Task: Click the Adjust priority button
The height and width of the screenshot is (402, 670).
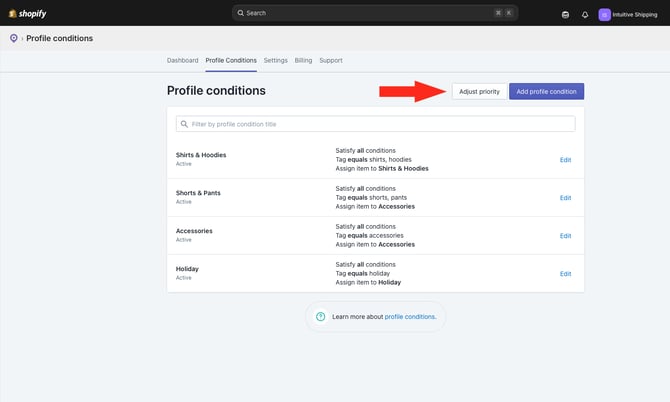Action: [479, 91]
